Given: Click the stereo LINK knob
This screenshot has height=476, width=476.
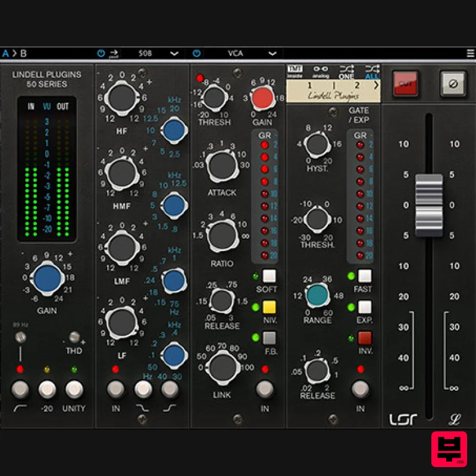Looking at the screenshot, I should coord(223,368).
